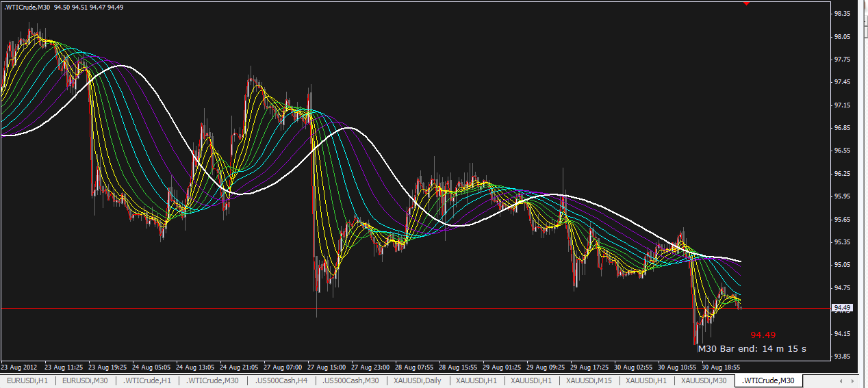Open the .US500Cash,M30 chart tab

tap(350, 380)
